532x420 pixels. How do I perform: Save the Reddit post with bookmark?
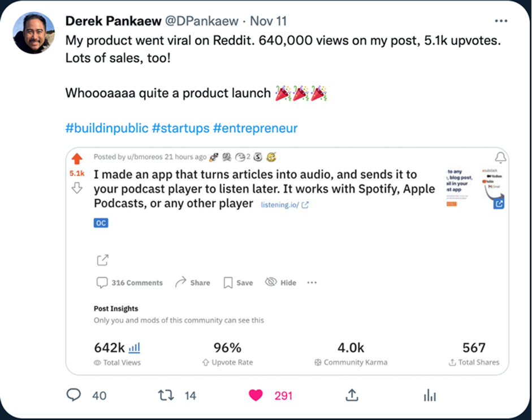point(238,283)
